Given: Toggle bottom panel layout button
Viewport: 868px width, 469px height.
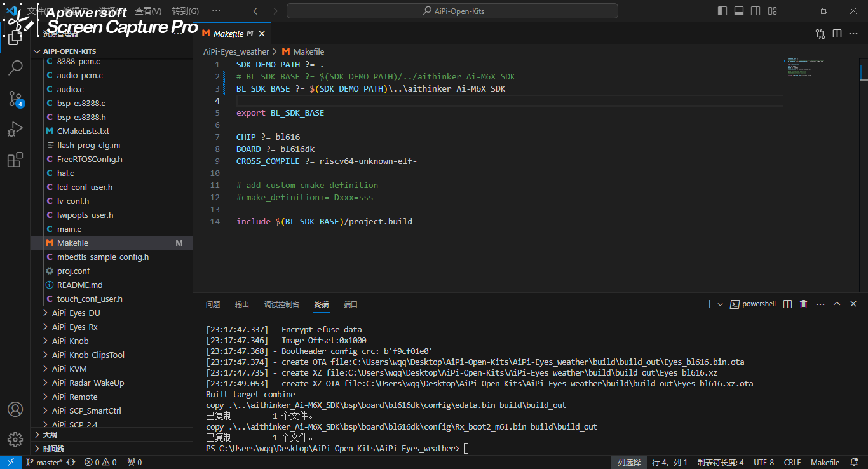Looking at the screenshot, I should [738, 11].
